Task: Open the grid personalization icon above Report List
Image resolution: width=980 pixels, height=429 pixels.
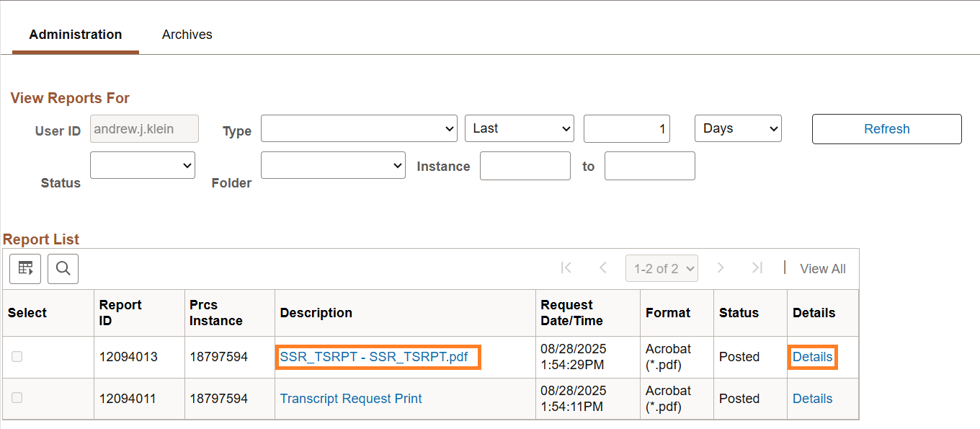Action: tap(24, 268)
